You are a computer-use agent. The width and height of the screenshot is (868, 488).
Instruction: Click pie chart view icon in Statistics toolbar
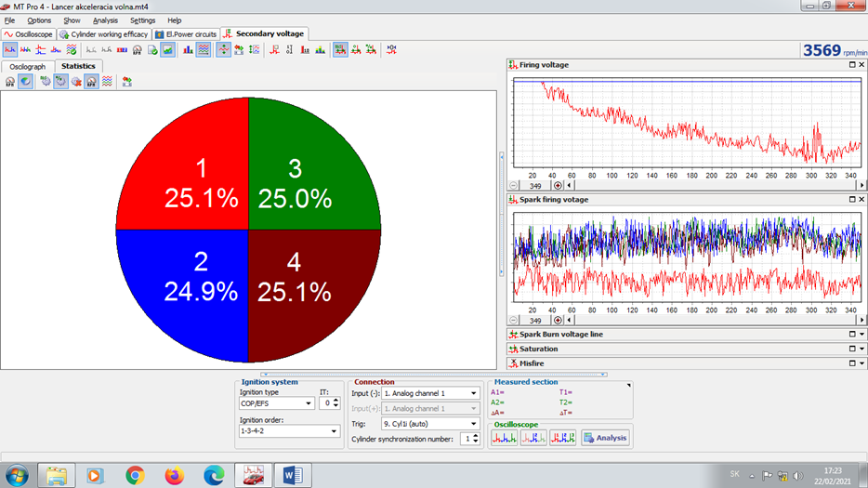click(25, 82)
